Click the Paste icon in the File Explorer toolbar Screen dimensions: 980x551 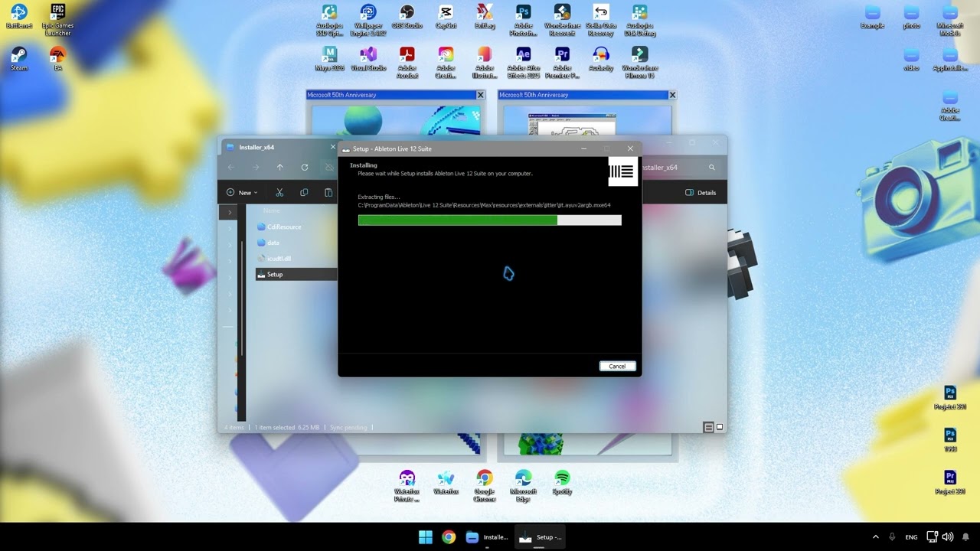[x=328, y=192]
